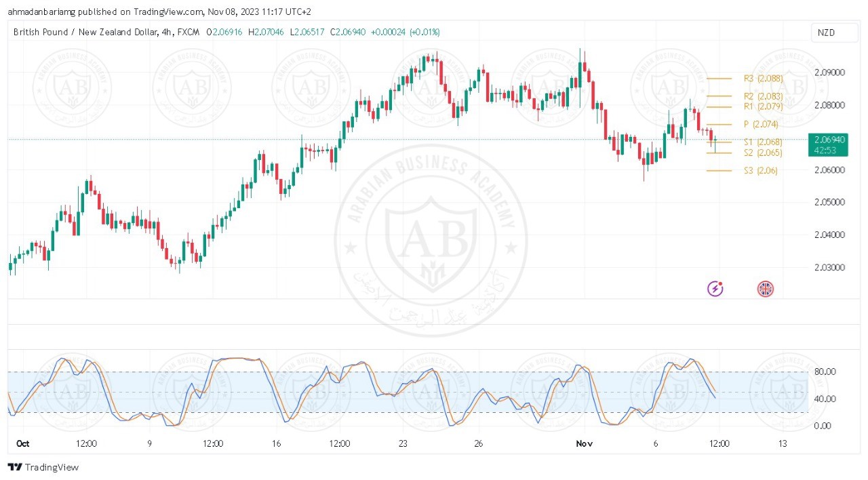
Task: Click the R2 (2.083) resistance label
Action: click(x=763, y=96)
